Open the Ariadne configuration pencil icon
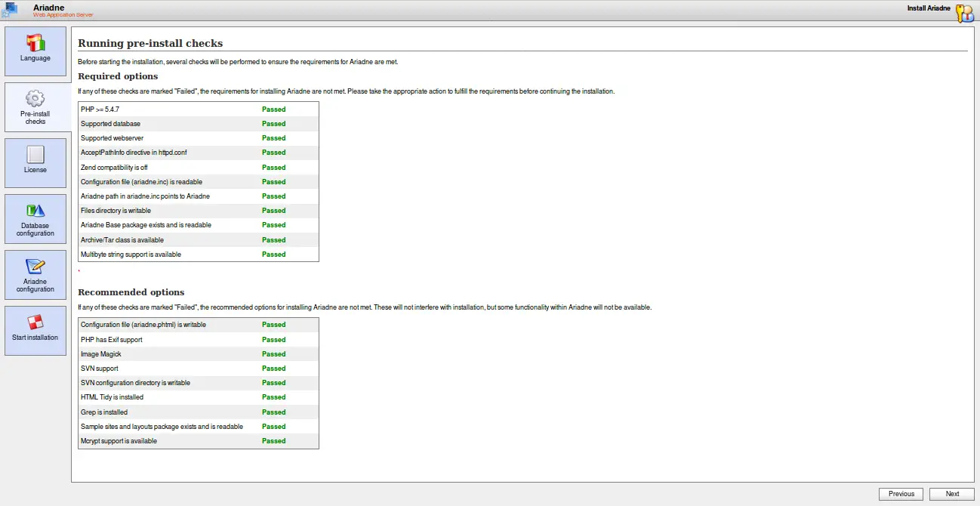Image resolution: width=980 pixels, height=506 pixels. coord(35,267)
